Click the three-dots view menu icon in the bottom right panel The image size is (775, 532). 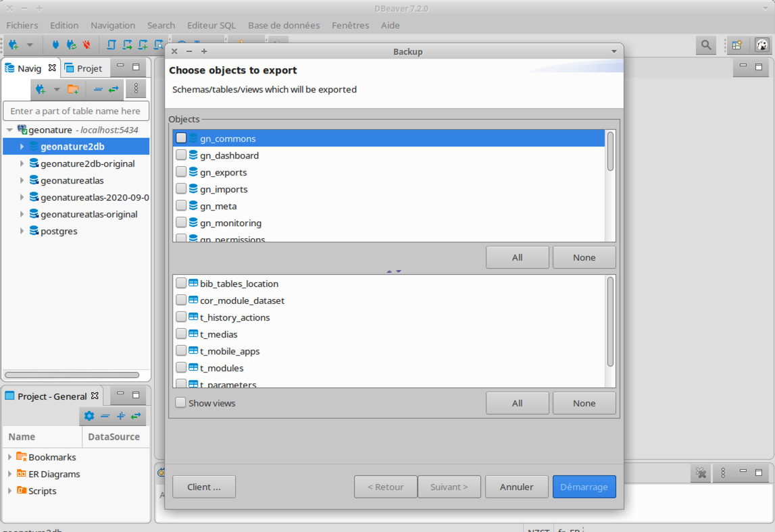click(723, 473)
